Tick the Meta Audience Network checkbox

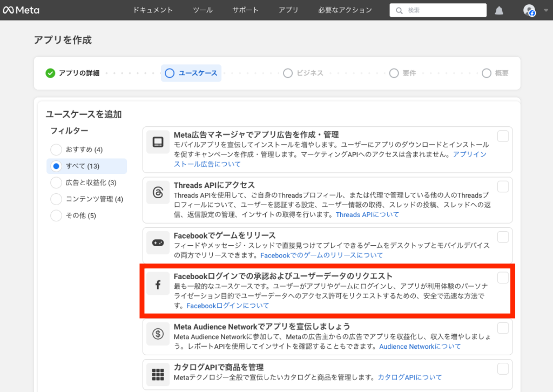[x=503, y=328]
